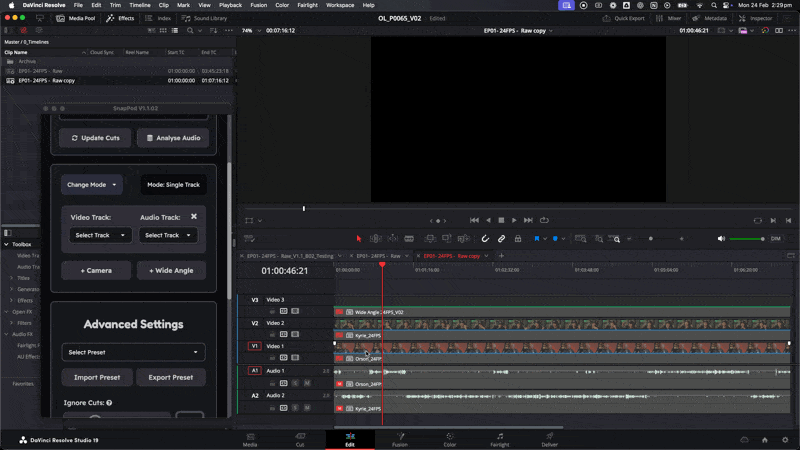This screenshot has width=800, height=450.
Task: Click the Update Cuts button
Action: pos(95,138)
